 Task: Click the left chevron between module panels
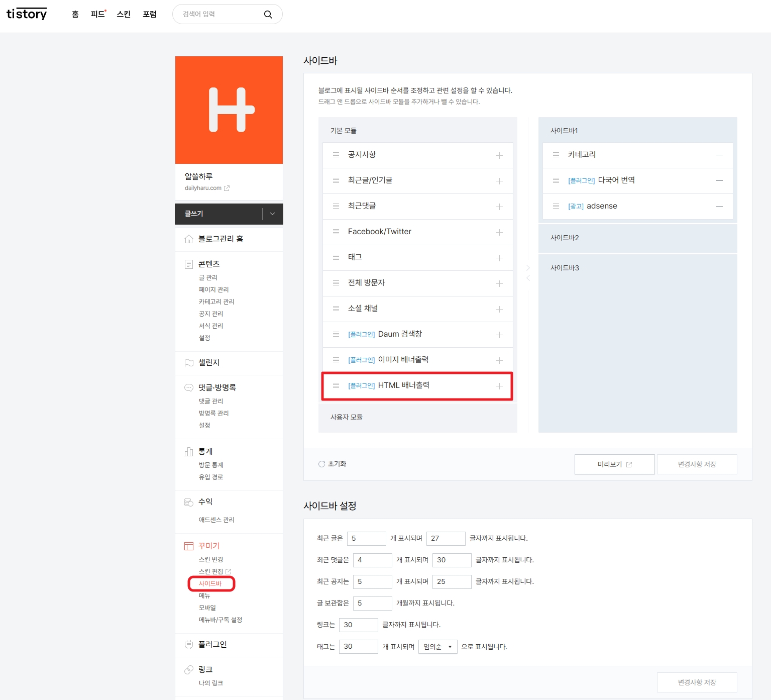(528, 278)
